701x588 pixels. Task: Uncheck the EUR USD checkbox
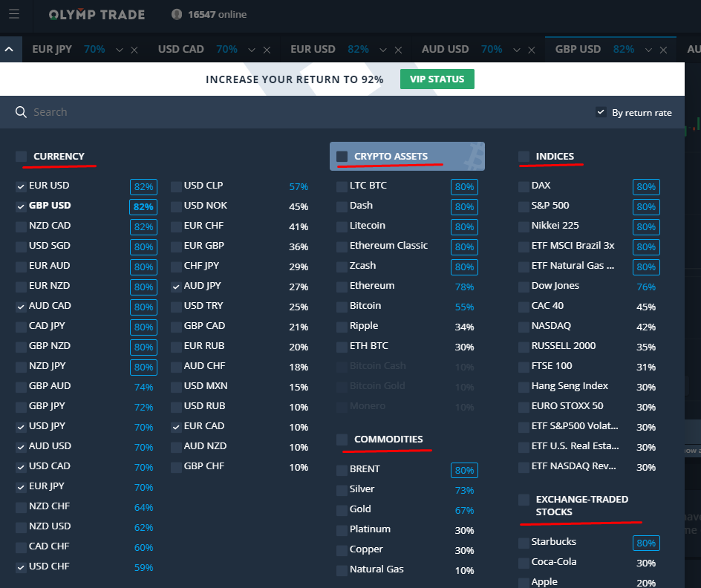pyautogui.click(x=21, y=186)
